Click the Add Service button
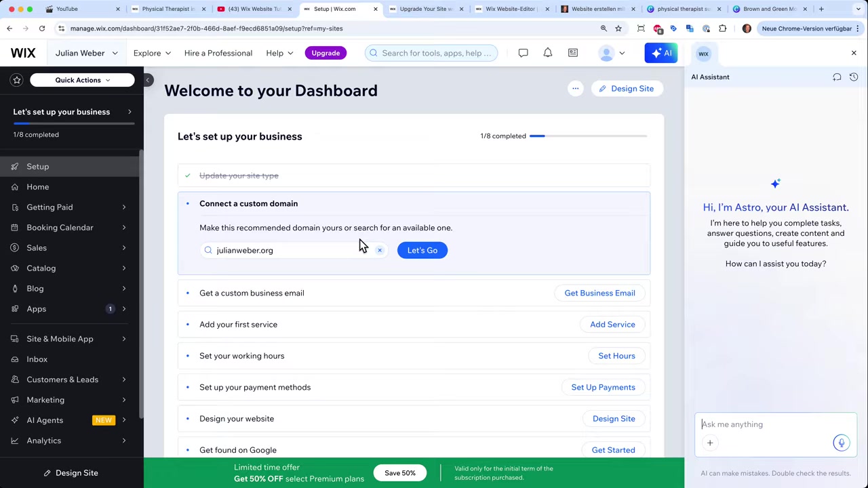The image size is (868, 488). tap(612, 325)
